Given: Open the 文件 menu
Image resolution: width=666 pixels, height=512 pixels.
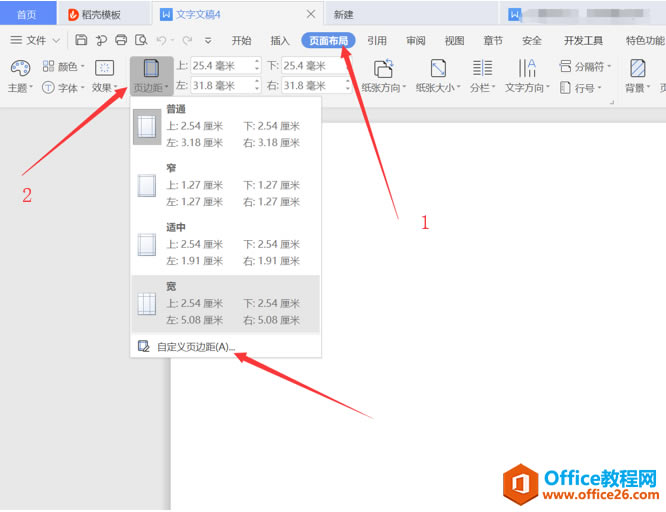Looking at the screenshot, I should (28, 40).
